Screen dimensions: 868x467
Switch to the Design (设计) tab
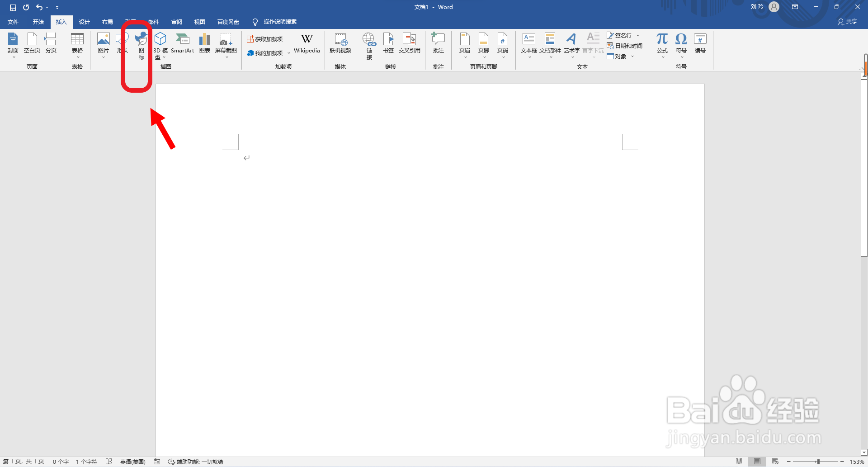coord(84,22)
